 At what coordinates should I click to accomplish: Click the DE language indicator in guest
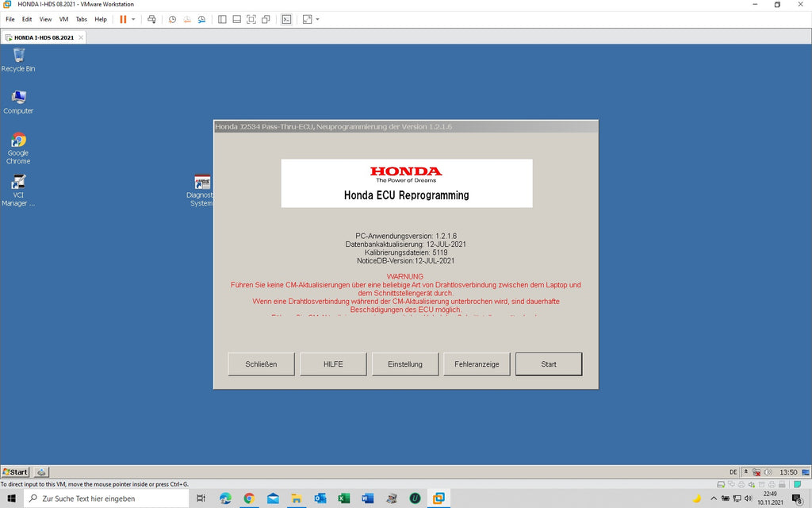point(733,472)
